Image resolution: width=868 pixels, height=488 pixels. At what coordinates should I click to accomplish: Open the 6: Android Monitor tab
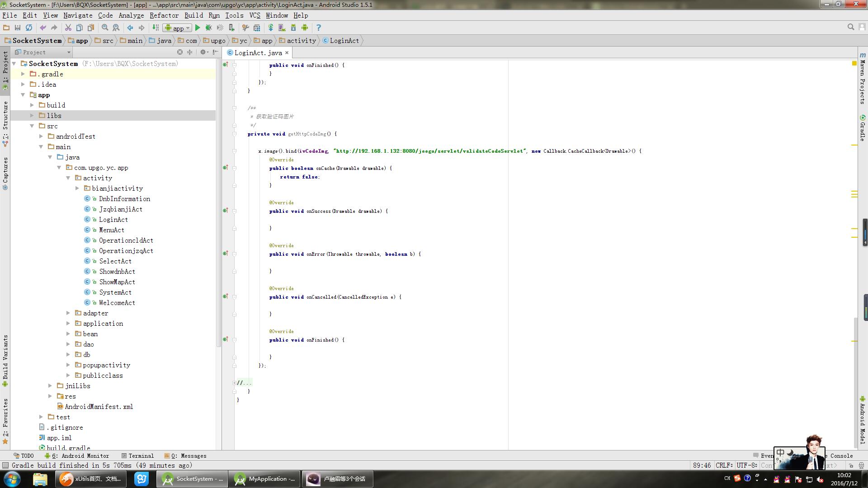(76, 456)
